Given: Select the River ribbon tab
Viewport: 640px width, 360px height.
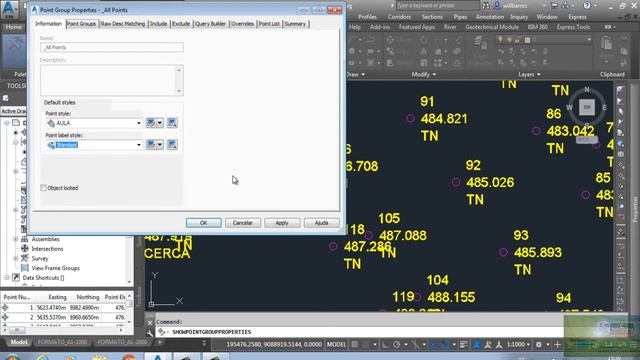Looking at the screenshot, I should [x=450, y=27].
